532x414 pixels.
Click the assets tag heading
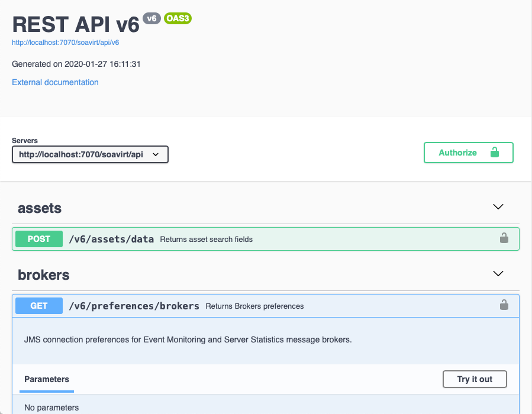tap(40, 208)
